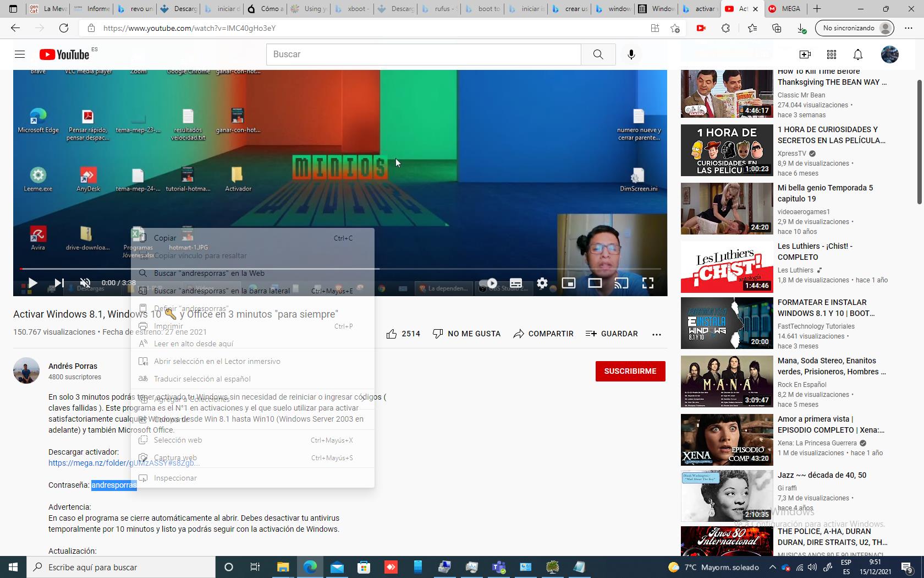Open the mega.nz download link
This screenshot has height=578, width=924.
click(88, 463)
